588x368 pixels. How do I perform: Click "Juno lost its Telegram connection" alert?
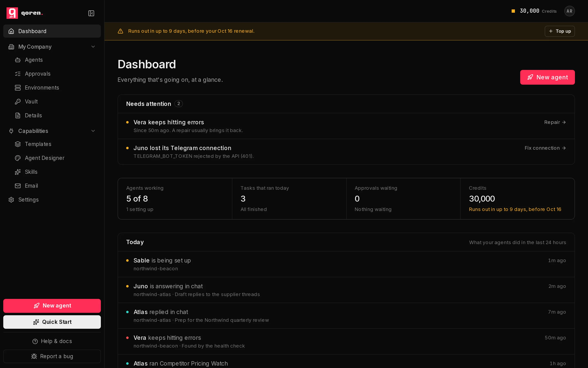[346, 152]
